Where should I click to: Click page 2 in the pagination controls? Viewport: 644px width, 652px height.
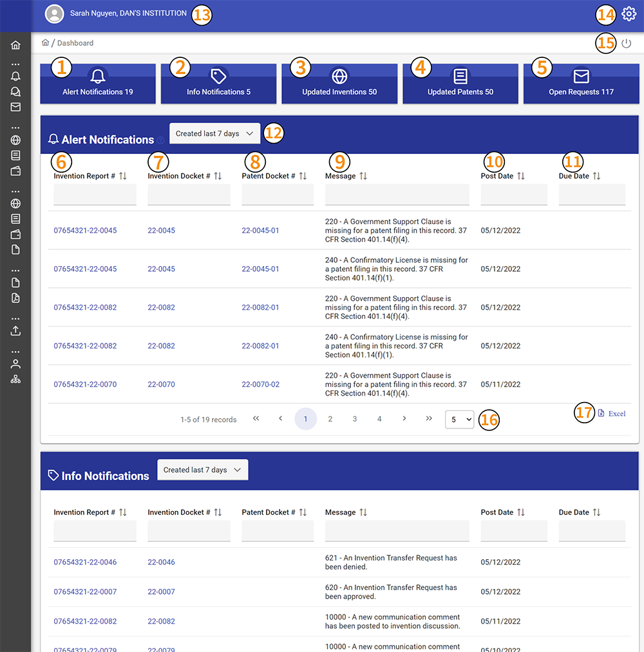click(x=330, y=418)
